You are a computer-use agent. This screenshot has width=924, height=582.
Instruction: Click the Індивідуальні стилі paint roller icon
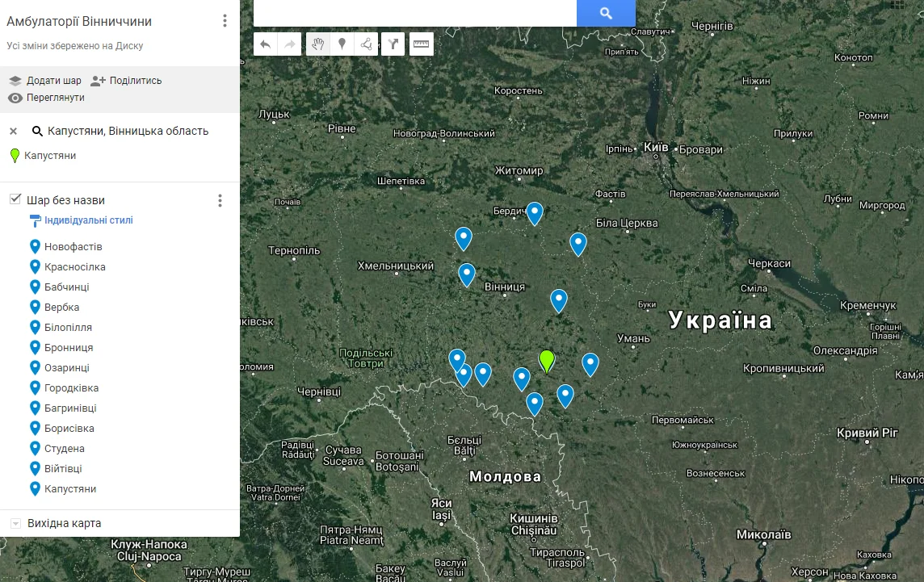tap(36, 220)
